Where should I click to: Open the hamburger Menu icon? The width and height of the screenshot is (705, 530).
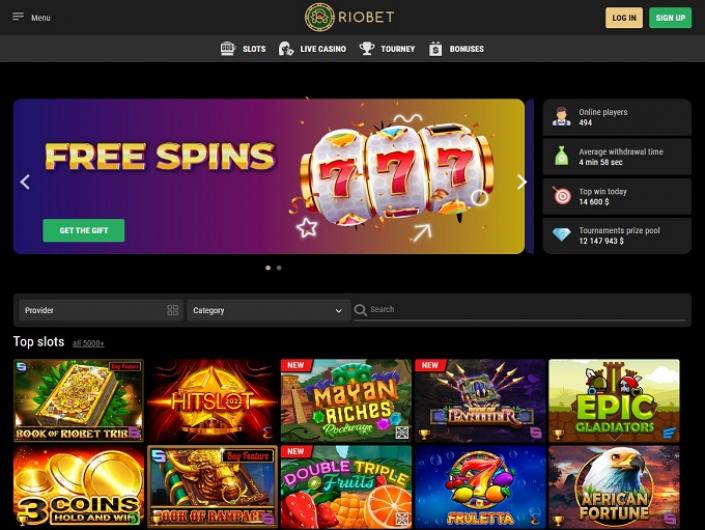point(18,17)
